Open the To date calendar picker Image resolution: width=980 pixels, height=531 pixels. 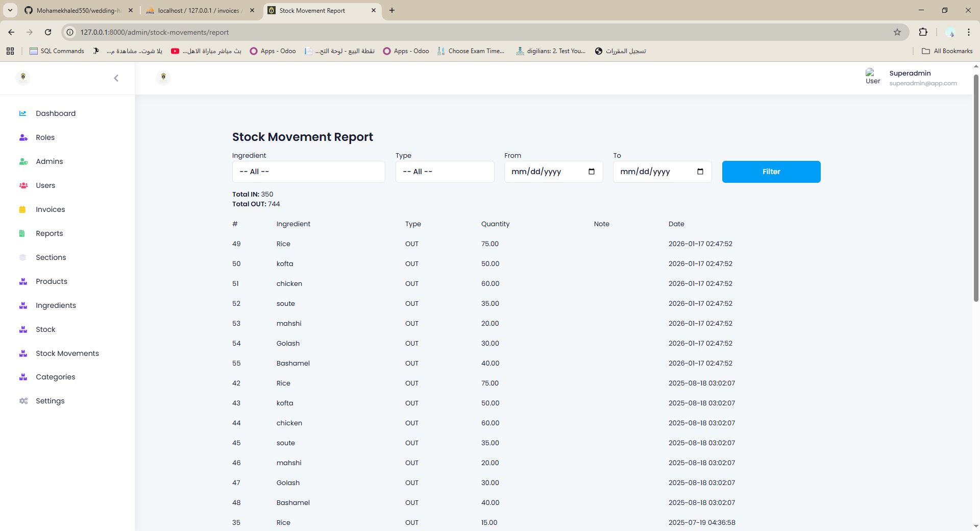[x=700, y=172]
